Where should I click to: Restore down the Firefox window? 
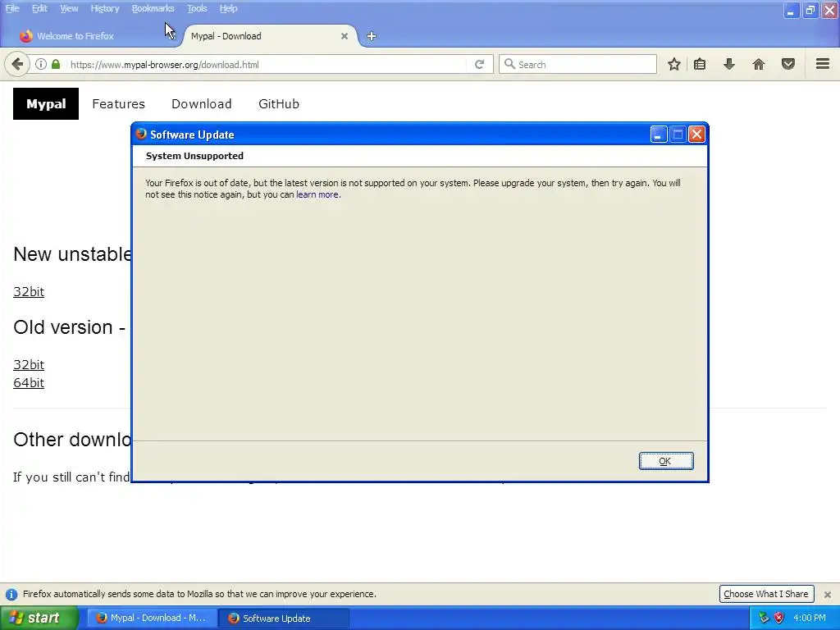[810, 10]
